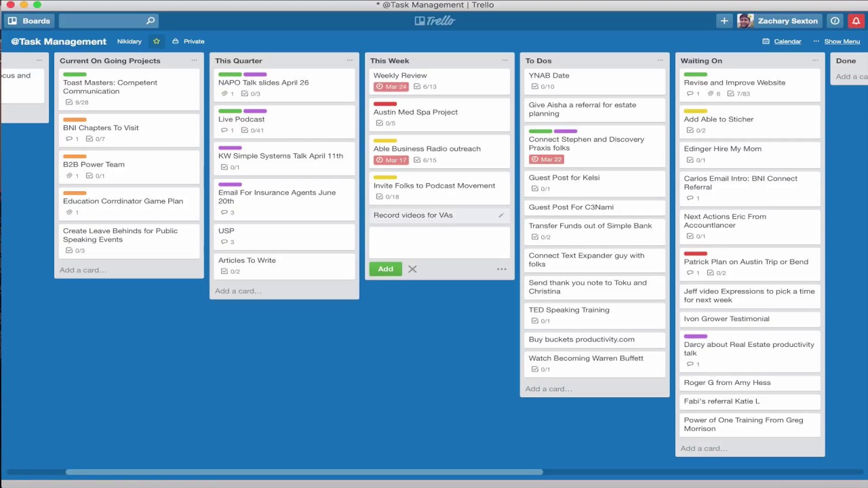Click Add a card in Waiting On
The height and width of the screenshot is (488, 868).
tap(704, 448)
